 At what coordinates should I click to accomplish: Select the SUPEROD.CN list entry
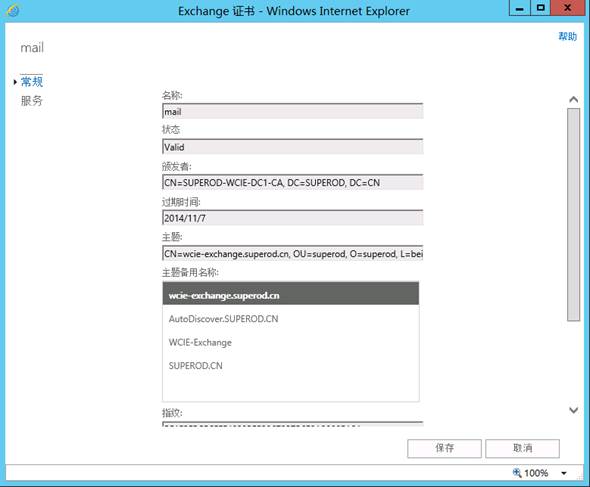(x=291, y=365)
